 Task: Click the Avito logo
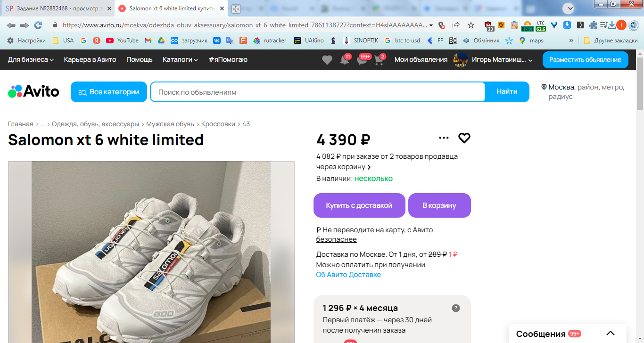coord(33,91)
